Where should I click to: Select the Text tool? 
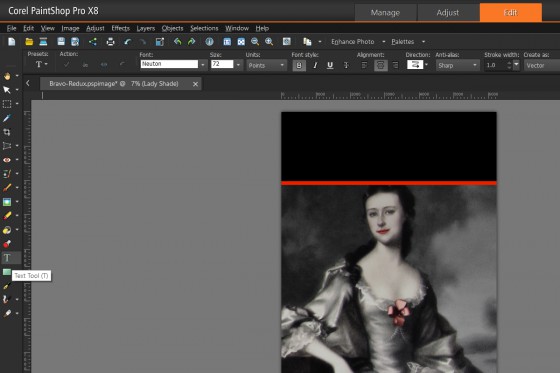coord(7,258)
